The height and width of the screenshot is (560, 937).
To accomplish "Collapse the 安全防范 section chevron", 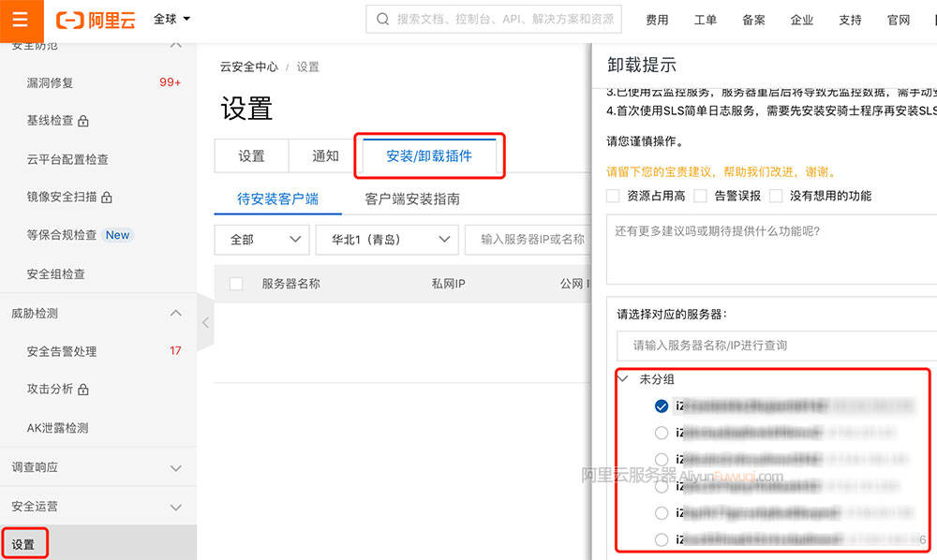I will (176, 45).
